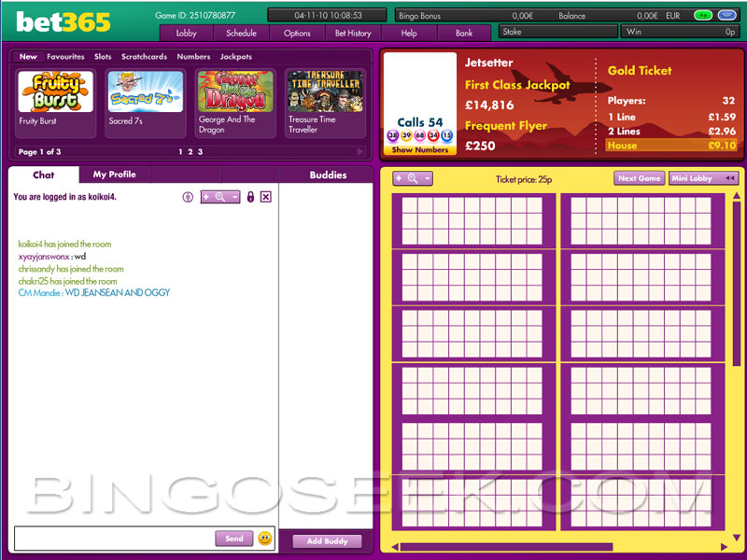Open the Bank menu
The width and height of the screenshot is (747, 560).
[463, 34]
